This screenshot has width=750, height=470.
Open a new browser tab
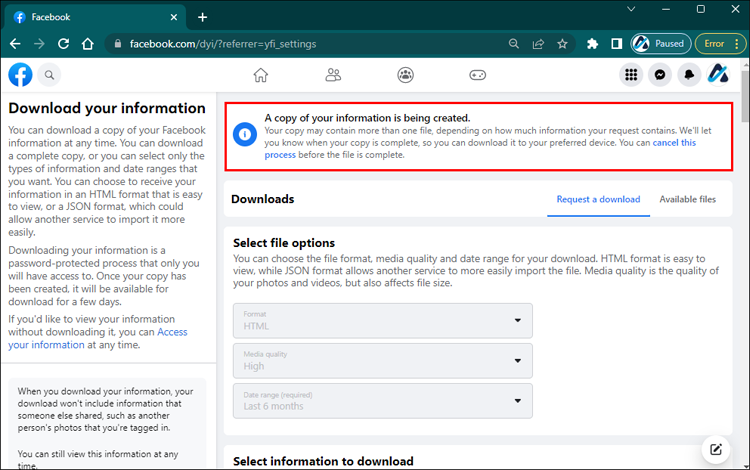tap(202, 17)
